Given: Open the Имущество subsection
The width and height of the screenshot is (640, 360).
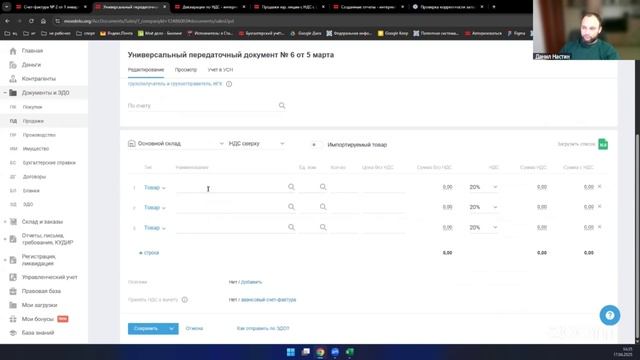Looking at the screenshot, I should 36,149.
